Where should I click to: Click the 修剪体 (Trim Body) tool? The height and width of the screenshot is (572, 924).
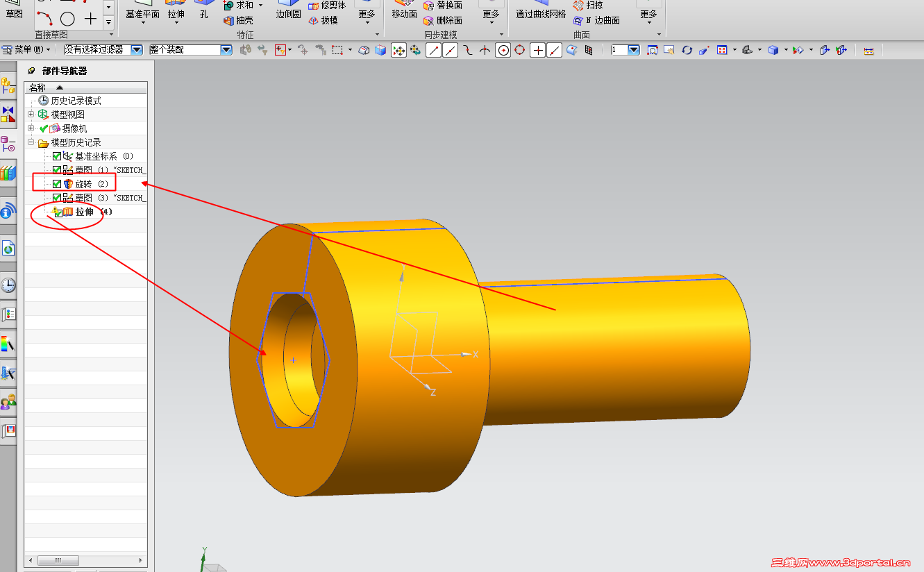(326, 6)
